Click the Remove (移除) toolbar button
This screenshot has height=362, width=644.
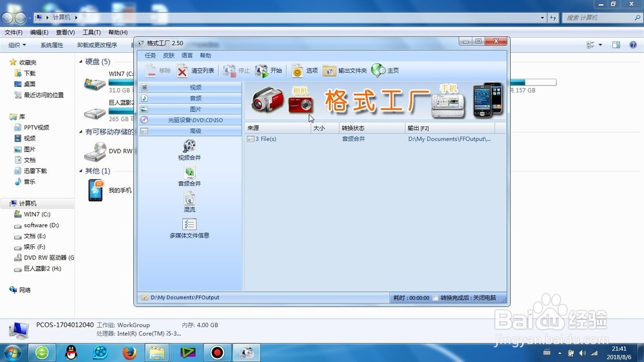158,71
